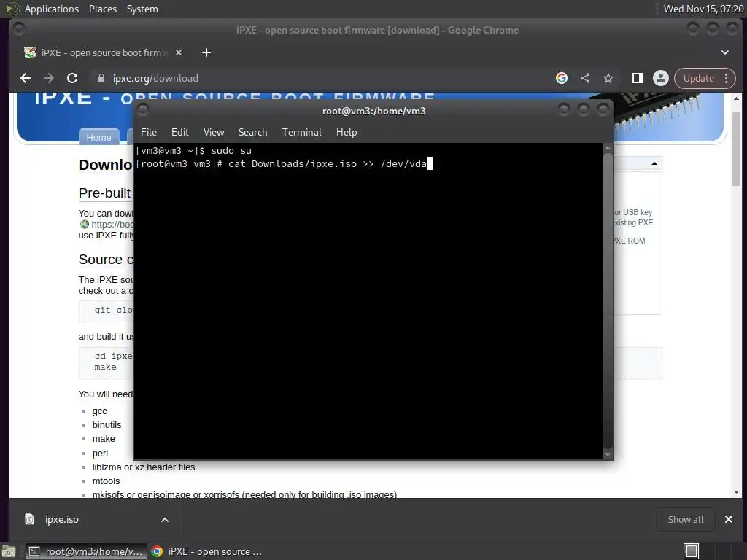This screenshot has width=747, height=560.
Task: Click 'binutils' list item
Action: pyautogui.click(x=107, y=425)
